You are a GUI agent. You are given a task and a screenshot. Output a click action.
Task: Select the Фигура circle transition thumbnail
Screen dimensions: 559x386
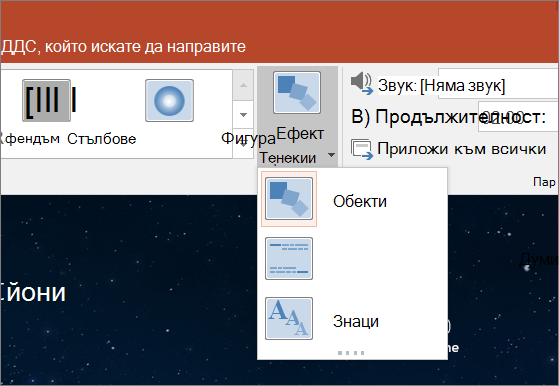(169, 101)
